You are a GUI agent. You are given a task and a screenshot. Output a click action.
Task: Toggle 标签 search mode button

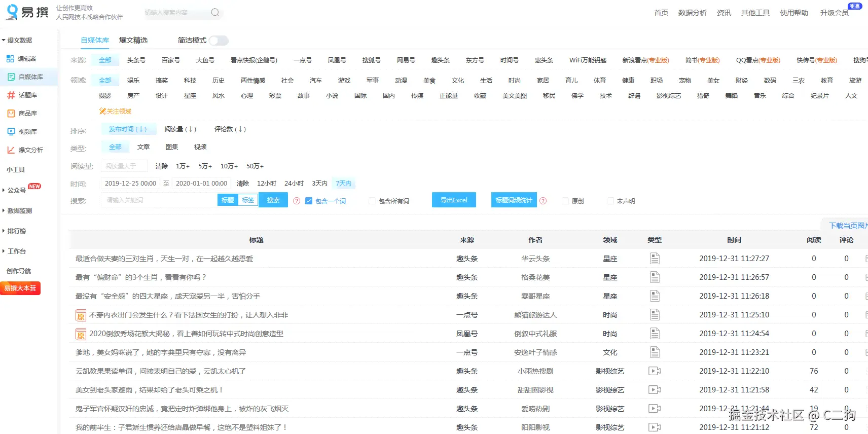(248, 200)
